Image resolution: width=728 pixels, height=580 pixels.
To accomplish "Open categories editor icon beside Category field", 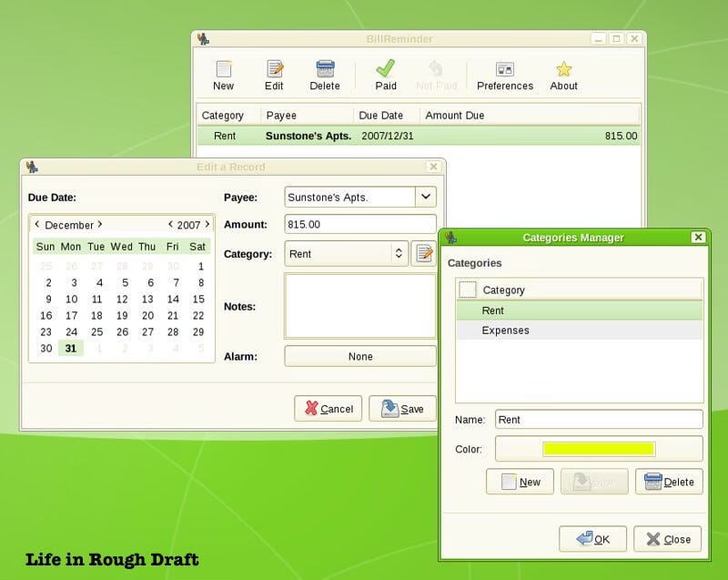I will (423, 253).
